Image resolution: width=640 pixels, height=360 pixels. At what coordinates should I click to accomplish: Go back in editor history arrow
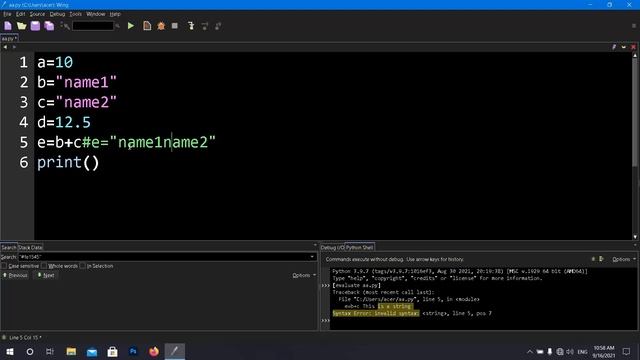tap(5, 47)
